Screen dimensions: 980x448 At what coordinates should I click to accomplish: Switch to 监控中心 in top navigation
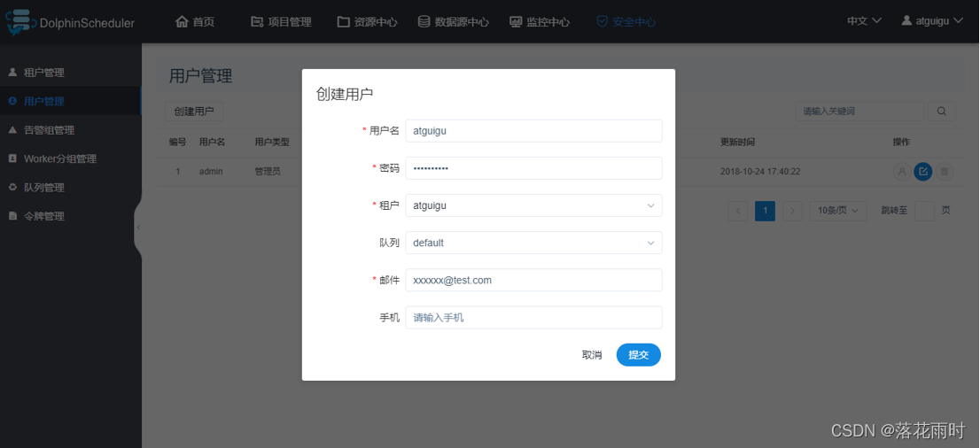coord(540,22)
